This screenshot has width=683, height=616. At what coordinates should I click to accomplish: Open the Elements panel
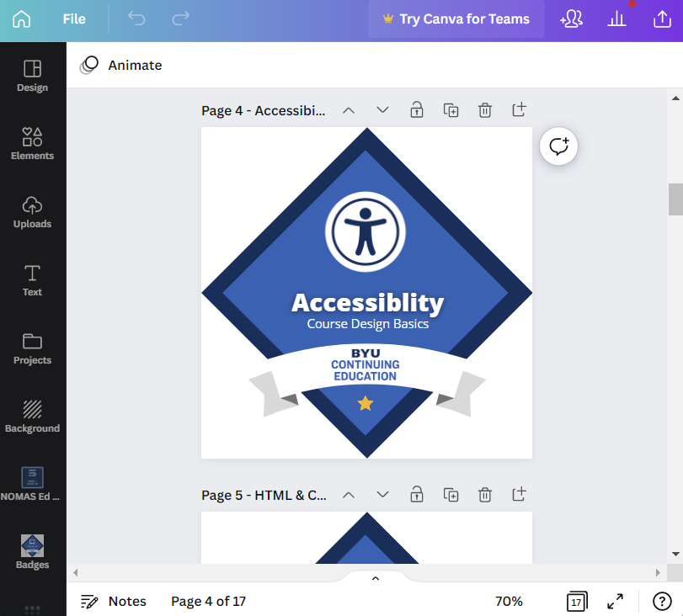32,143
